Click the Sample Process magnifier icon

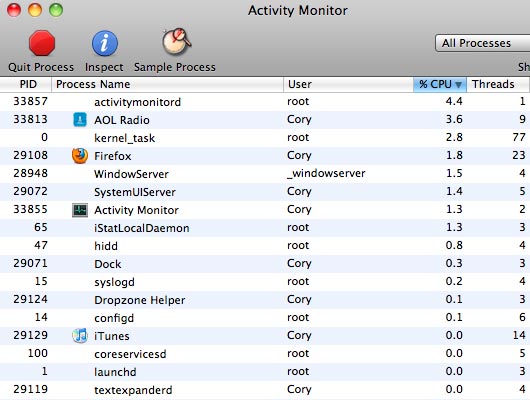pos(176,42)
